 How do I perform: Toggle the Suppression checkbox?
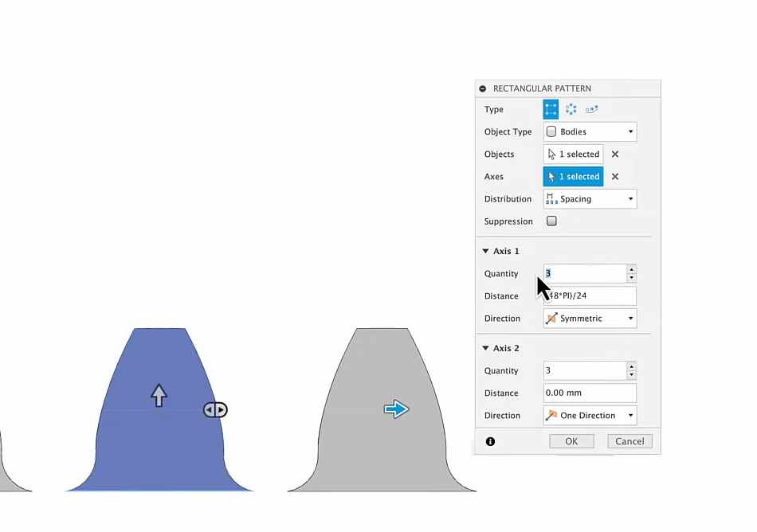[551, 221]
